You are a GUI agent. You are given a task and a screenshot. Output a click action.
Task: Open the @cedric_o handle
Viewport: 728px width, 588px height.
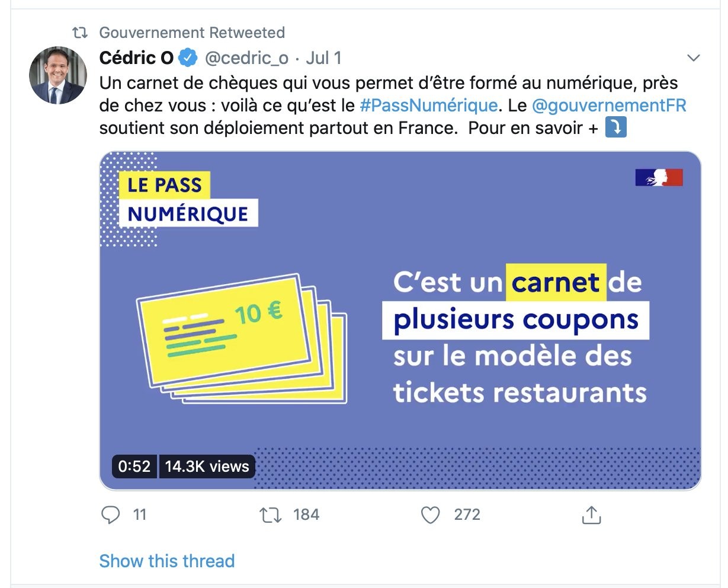(246, 58)
